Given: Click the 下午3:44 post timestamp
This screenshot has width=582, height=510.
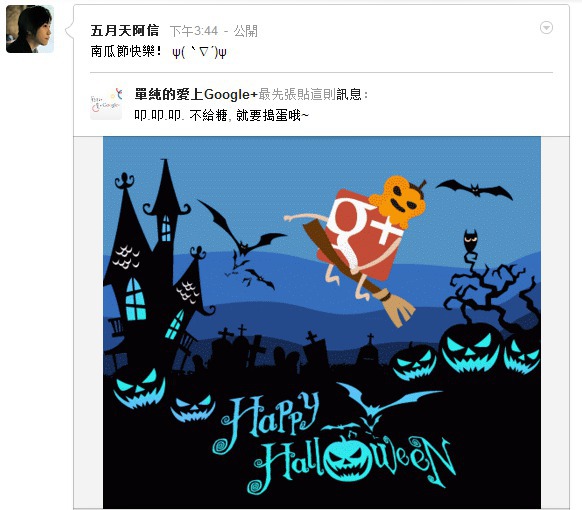Looking at the screenshot, I should tap(194, 31).
